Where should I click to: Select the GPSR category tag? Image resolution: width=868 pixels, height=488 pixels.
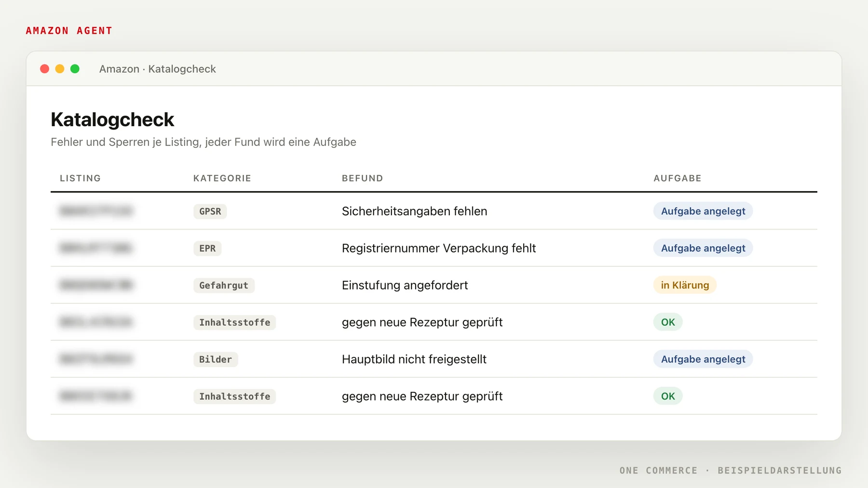210,211
